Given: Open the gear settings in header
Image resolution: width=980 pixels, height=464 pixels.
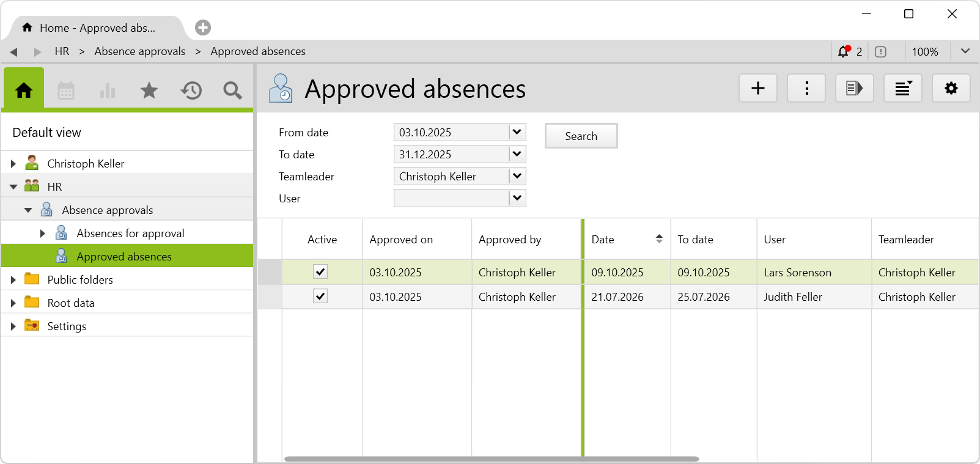Looking at the screenshot, I should click(951, 89).
